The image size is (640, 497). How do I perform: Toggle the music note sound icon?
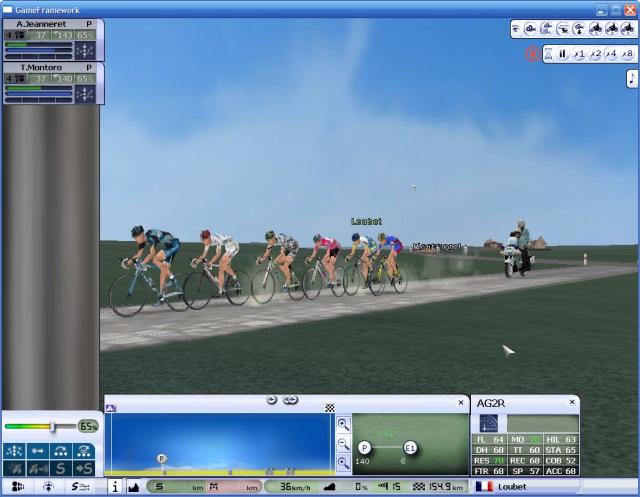(632, 79)
